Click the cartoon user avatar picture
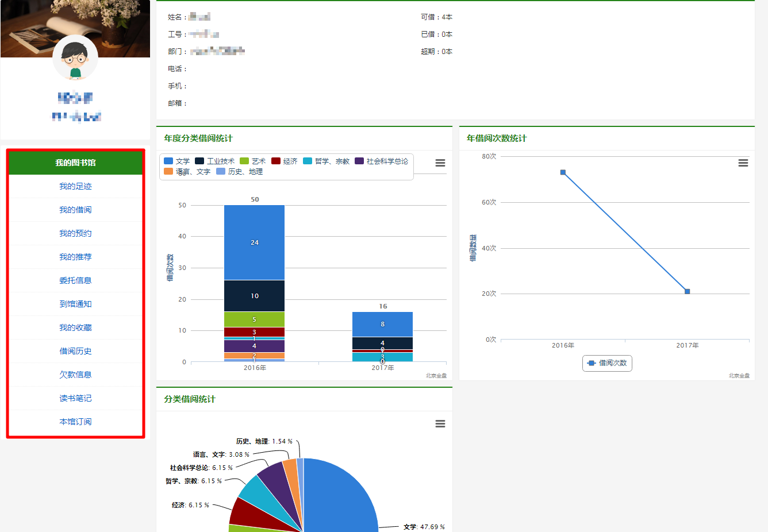Viewport: 768px width, 532px height. click(75, 58)
